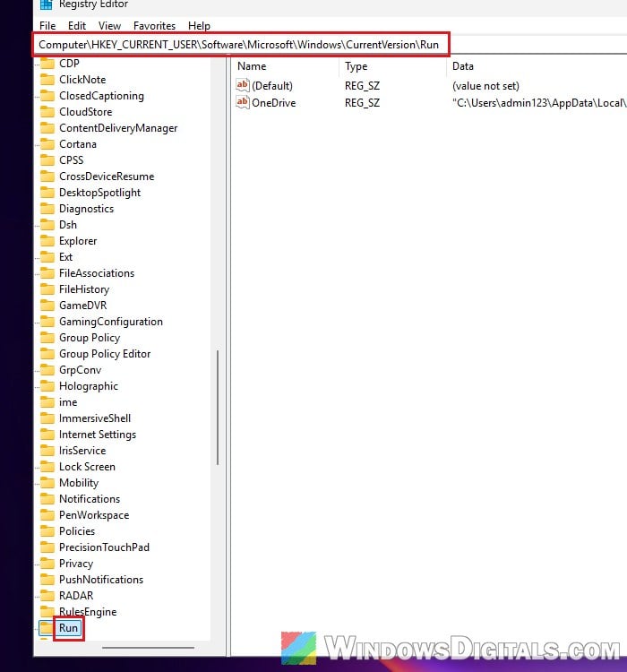
Task: Open the File menu
Action: click(x=47, y=26)
